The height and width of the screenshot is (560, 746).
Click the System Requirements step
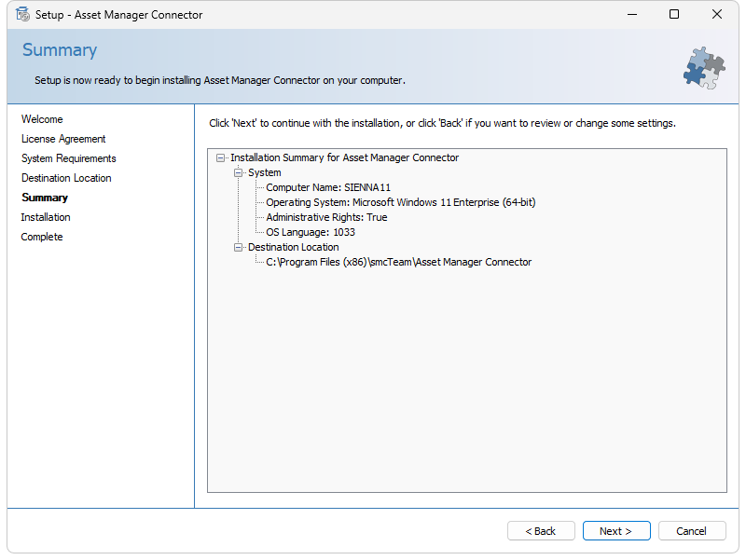click(x=68, y=158)
